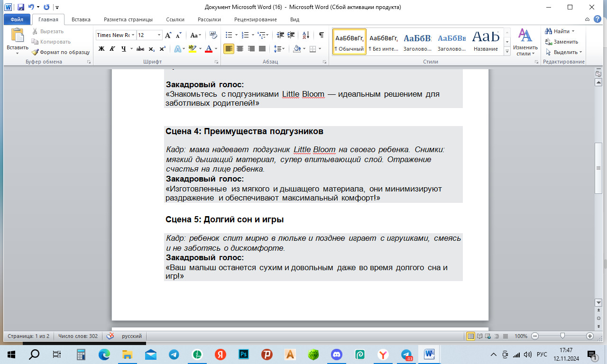607x364 pixels.
Task: Click the Sort (А-Я) icon in the paragraph group
Action: [x=305, y=35]
